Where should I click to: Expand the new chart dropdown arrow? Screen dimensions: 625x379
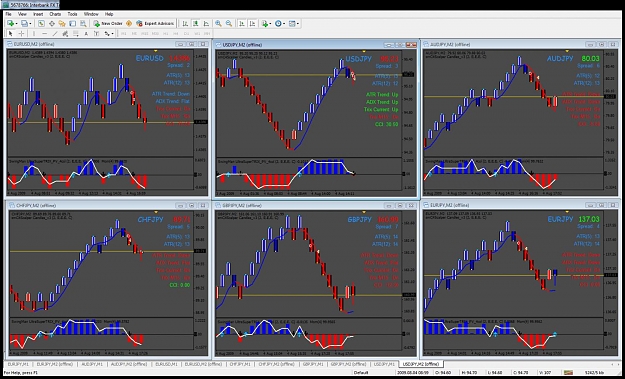(x=16, y=24)
